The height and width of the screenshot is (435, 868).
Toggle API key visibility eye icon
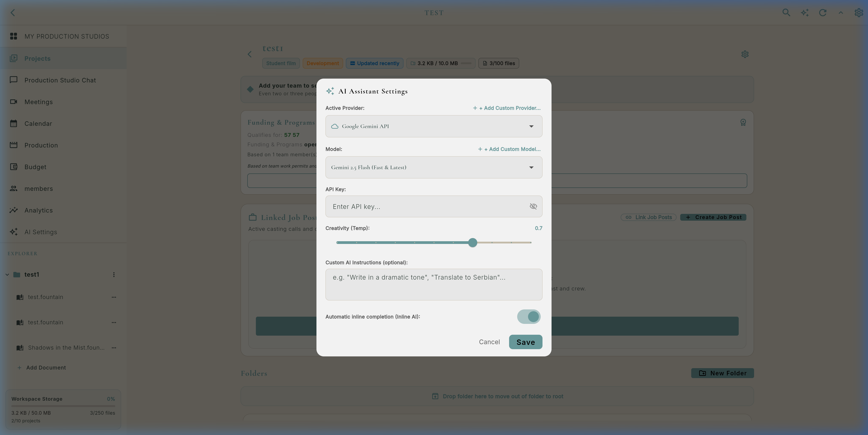click(x=533, y=206)
